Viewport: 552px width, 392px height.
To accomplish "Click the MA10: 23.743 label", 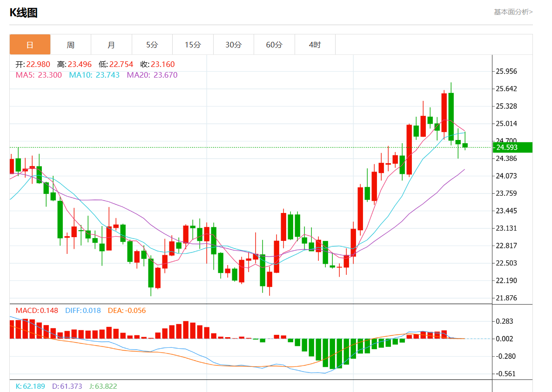I will [x=94, y=75].
